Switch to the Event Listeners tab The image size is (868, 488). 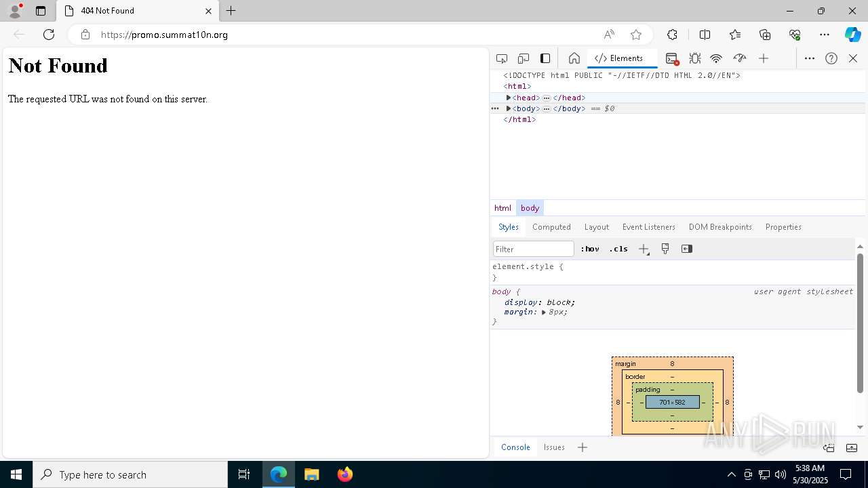(x=648, y=227)
